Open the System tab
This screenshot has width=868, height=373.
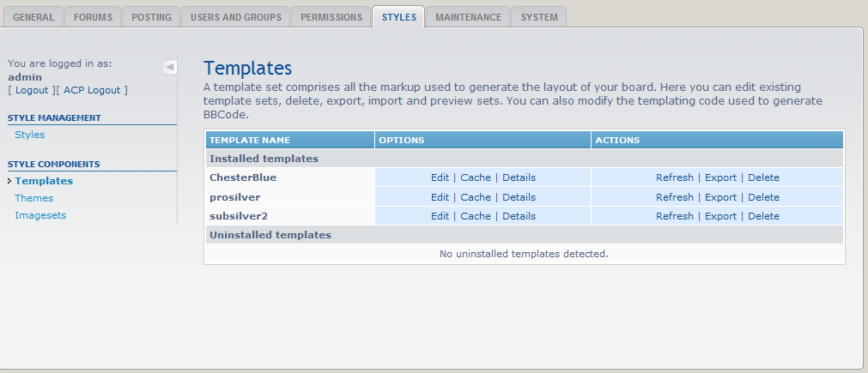click(x=538, y=17)
